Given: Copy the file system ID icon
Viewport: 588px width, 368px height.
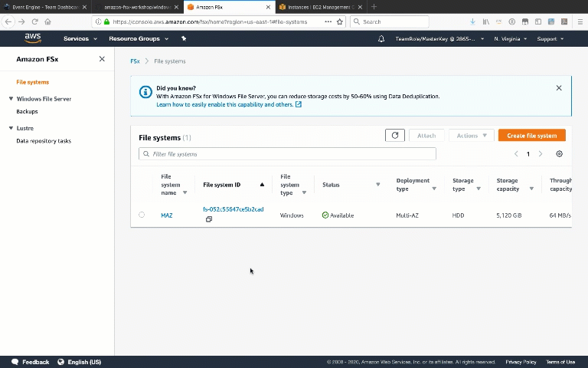Looking at the screenshot, I should [209, 219].
